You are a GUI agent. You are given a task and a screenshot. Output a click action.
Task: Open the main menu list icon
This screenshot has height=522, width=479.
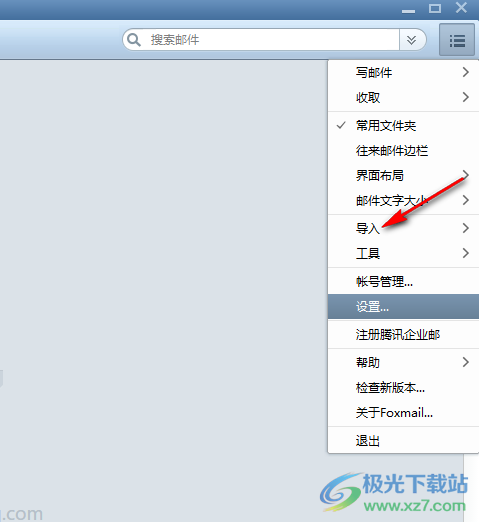(457, 40)
